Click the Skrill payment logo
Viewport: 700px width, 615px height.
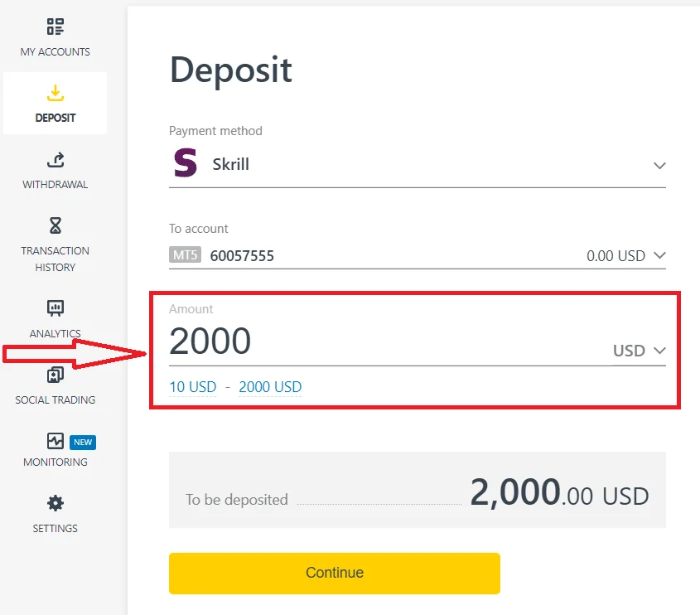[185, 163]
